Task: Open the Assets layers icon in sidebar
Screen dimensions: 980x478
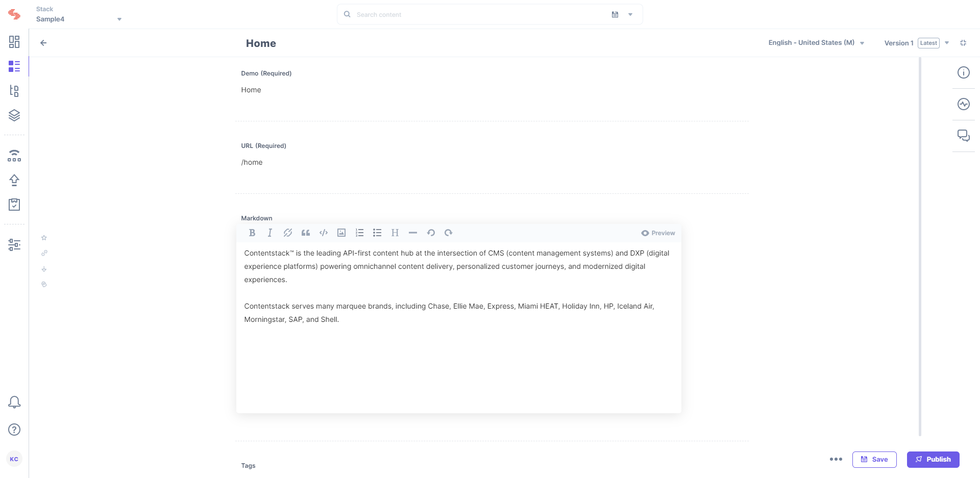Action: [x=14, y=115]
